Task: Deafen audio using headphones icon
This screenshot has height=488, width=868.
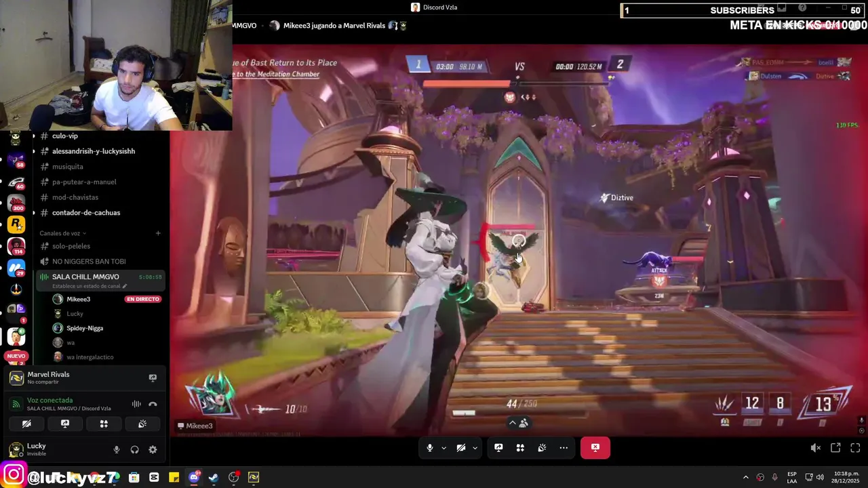Action: pos(134,449)
